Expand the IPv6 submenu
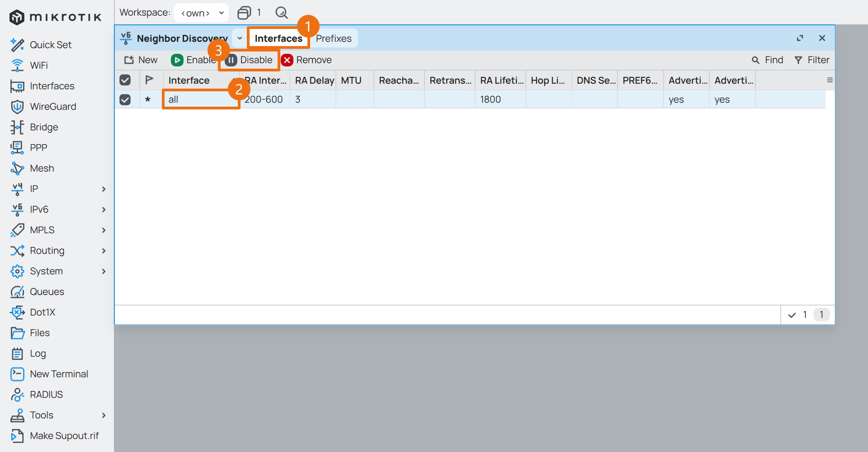Viewport: 868px width, 452px height. point(104,209)
